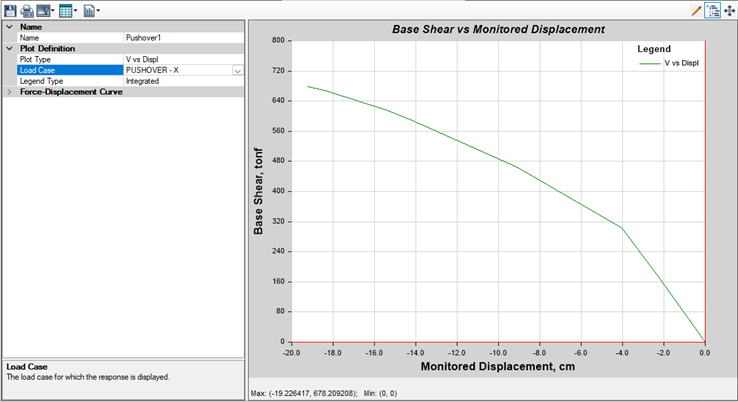Click the Save icon in the toolbar

10,11
